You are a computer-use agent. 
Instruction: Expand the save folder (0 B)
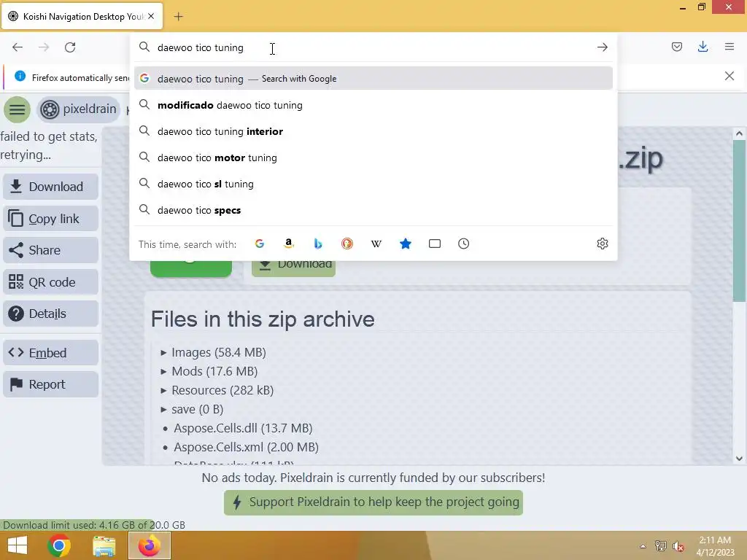pos(192,410)
